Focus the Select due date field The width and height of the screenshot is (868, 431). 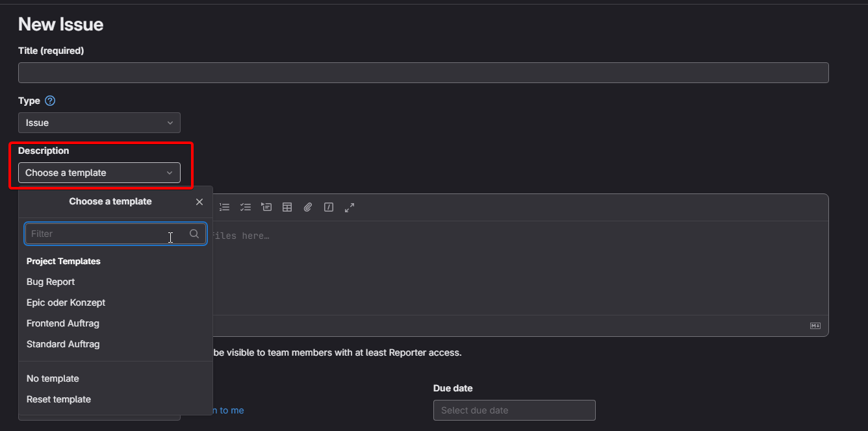(514, 410)
